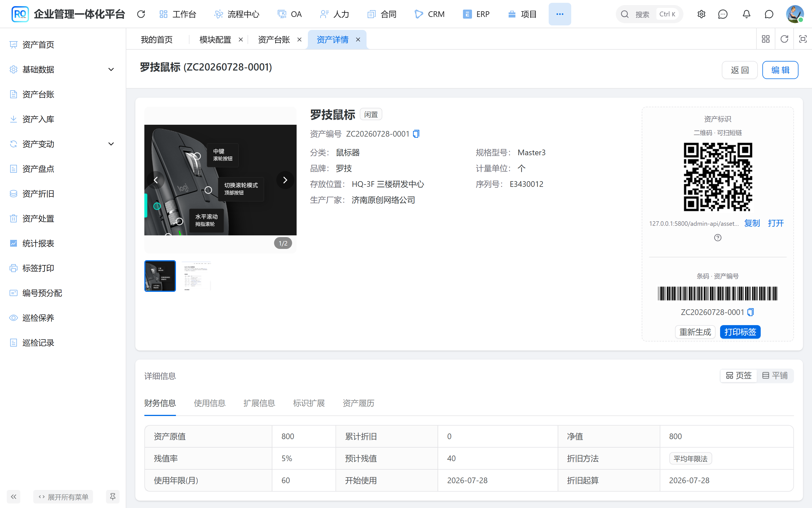Open CRM module in top navigation
812x508 pixels.
tap(429, 14)
